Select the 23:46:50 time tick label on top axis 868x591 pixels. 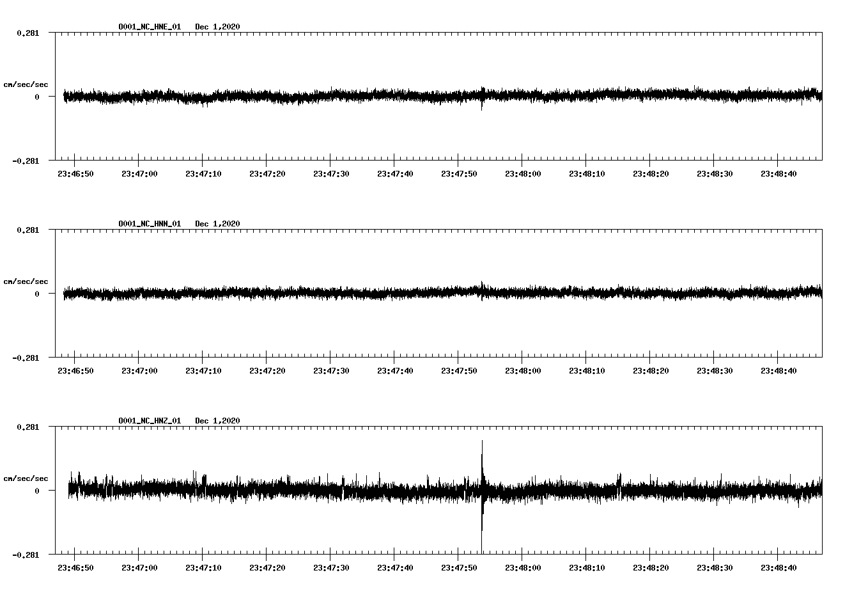pos(75,173)
